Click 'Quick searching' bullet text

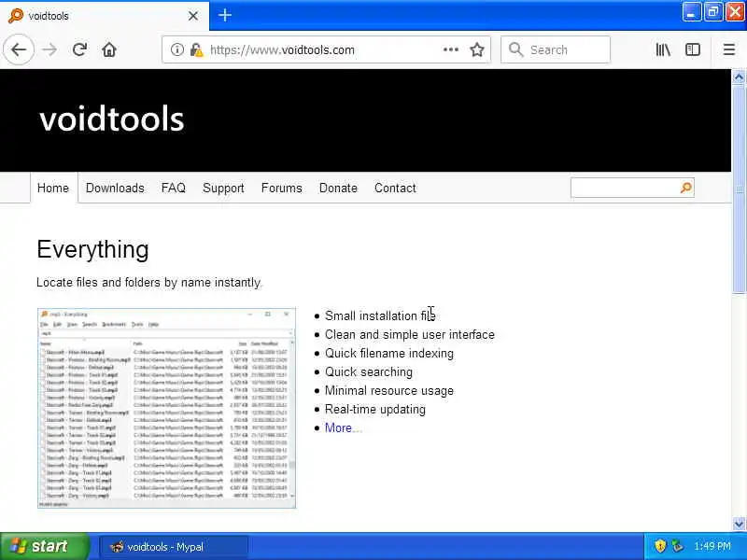pyautogui.click(x=369, y=371)
